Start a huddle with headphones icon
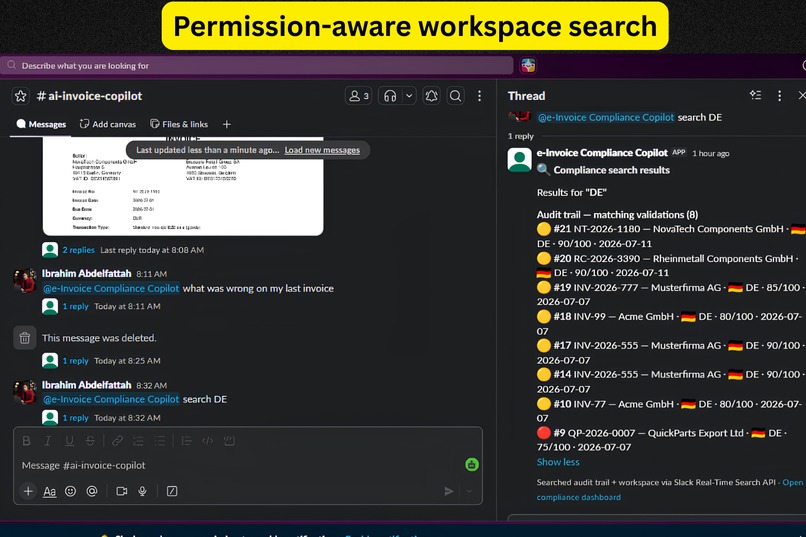The width and height of the screenshot is (806, 537). (390, 96)
